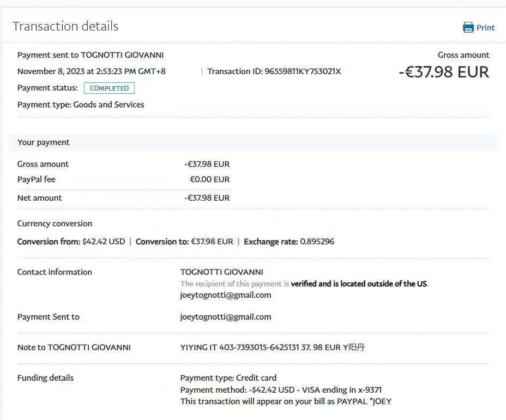Click the COMPLETED payment status badge
Screen dimensions: 506x420
(109, 88)
